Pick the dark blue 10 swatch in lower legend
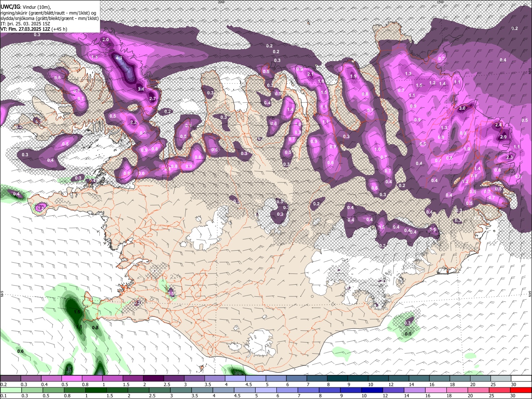 click(372, 390)
